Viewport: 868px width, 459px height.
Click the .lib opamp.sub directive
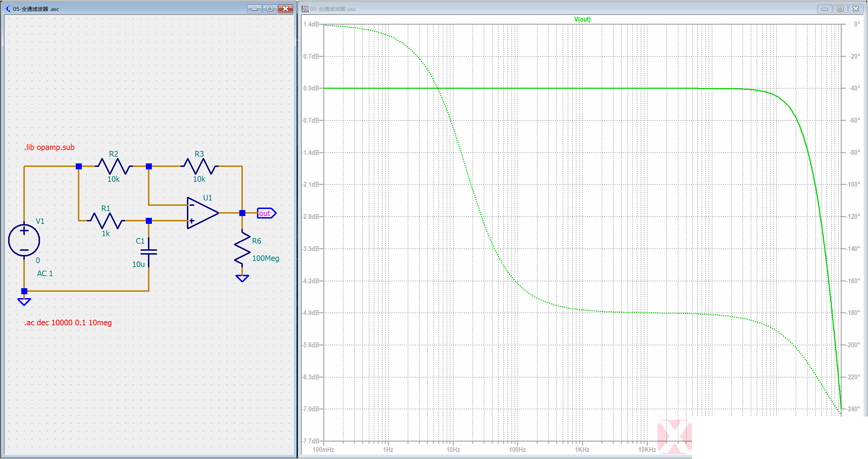[x=50, y=147]
